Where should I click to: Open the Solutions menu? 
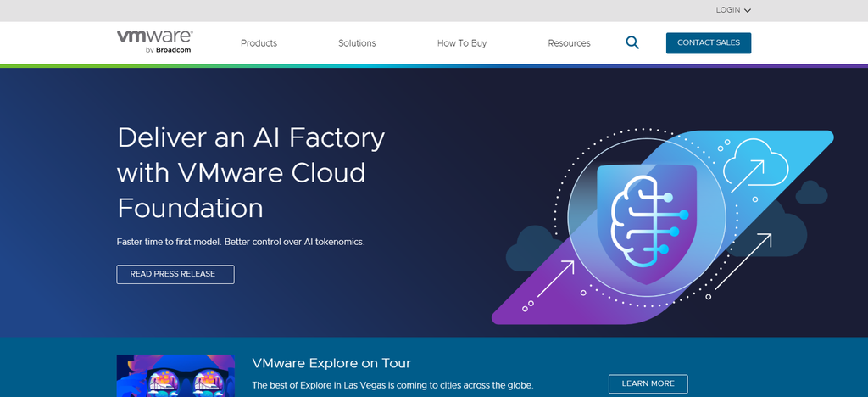[x=357, y=43]
